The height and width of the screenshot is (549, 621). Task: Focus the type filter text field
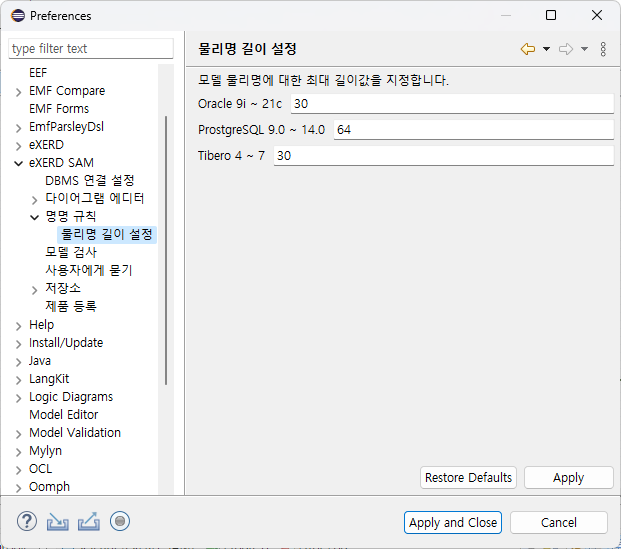click(91, 49)
